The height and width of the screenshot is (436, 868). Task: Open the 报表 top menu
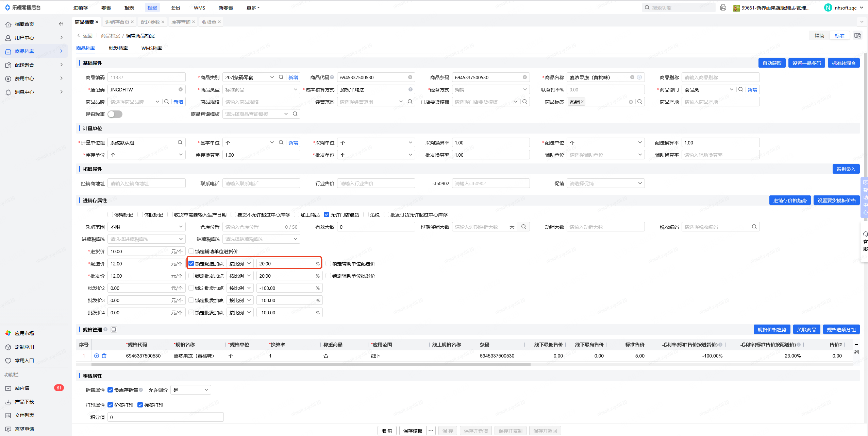click(129, 7)
